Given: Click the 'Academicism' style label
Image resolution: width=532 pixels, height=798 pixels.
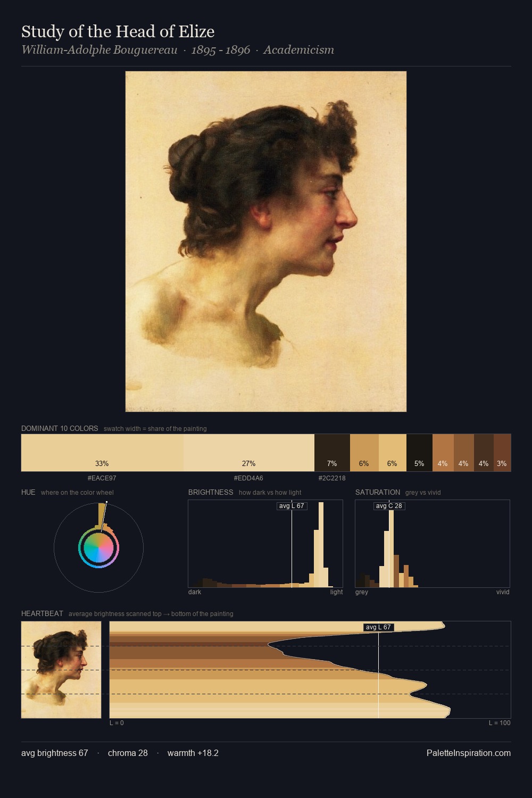Looking at the screenshot, I should click(x=298, y=50).
